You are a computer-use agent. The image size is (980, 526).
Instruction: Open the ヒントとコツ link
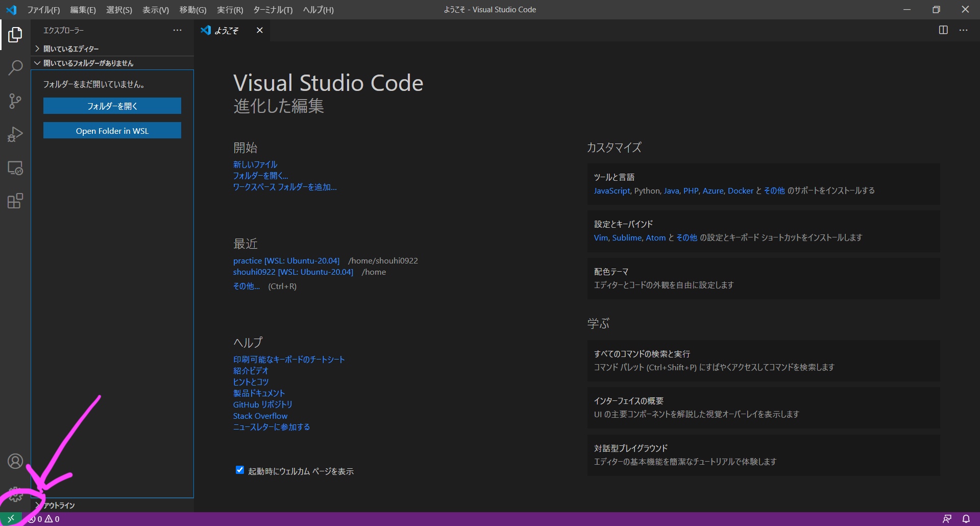coord(251,382)
